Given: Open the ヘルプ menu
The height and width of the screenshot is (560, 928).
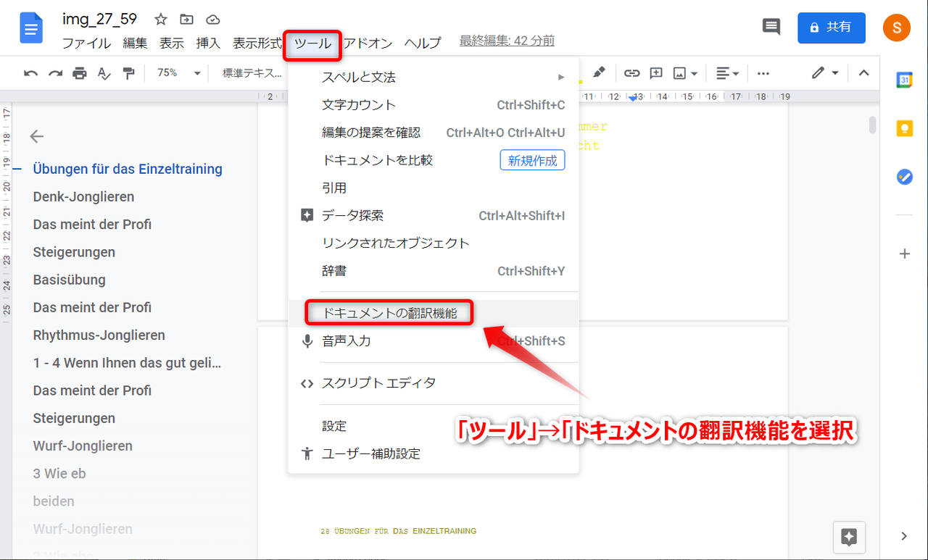Looking at the screenshot, I should tap(423, 43).
